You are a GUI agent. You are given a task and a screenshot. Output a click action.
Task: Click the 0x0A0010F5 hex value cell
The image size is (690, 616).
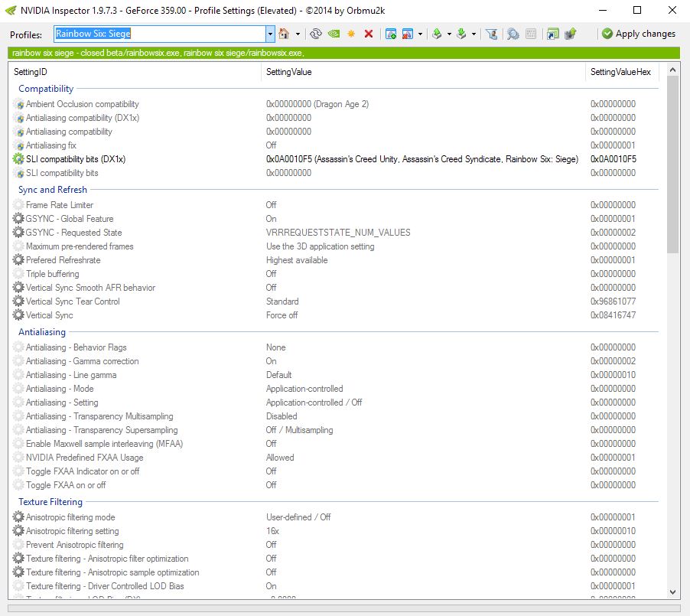pyautogui.click(x=613, y=159)
